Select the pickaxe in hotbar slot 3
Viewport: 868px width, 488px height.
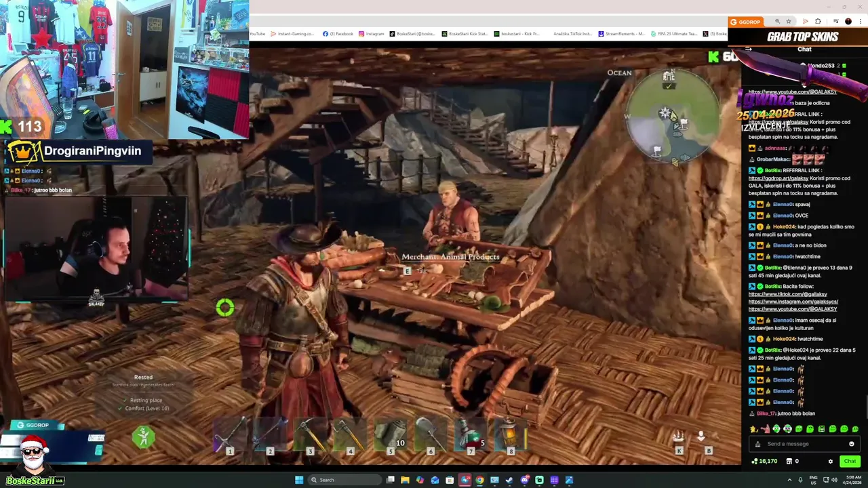coord(310,436)
